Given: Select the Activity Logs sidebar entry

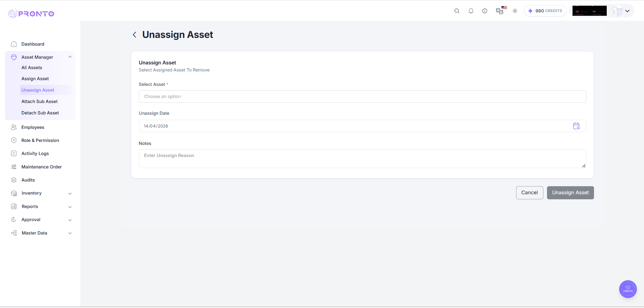Looking at the screenshot, I should [35, 153].
